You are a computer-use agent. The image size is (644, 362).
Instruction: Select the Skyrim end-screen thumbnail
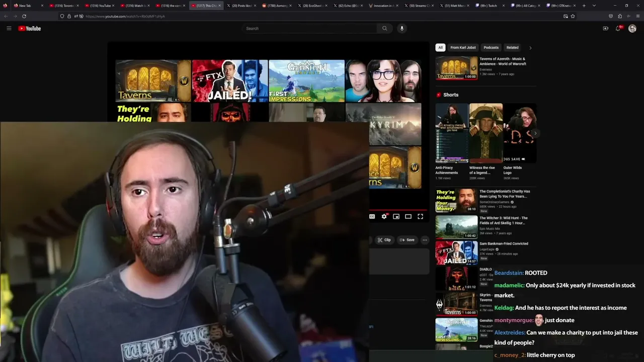point(383,124)
